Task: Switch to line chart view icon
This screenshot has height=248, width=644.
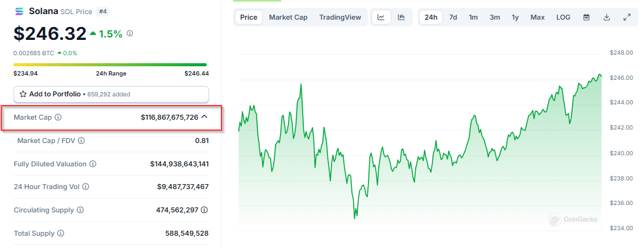Action: click(x=381, y=17)
